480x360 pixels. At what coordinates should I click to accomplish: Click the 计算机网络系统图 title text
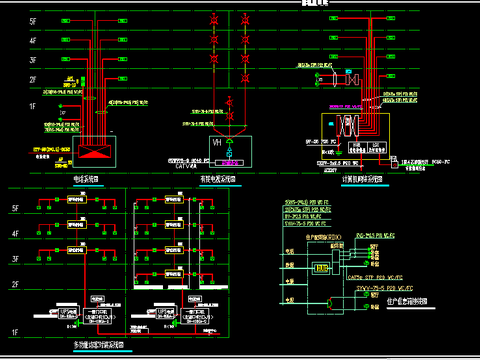[x=362, y=179]
